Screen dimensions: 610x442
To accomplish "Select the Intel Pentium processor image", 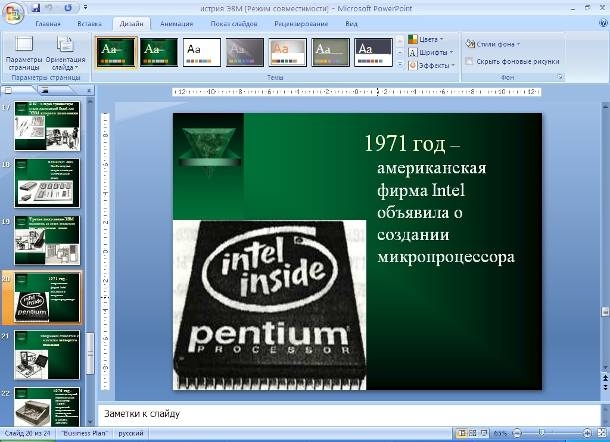I will (x=269, y=305).
